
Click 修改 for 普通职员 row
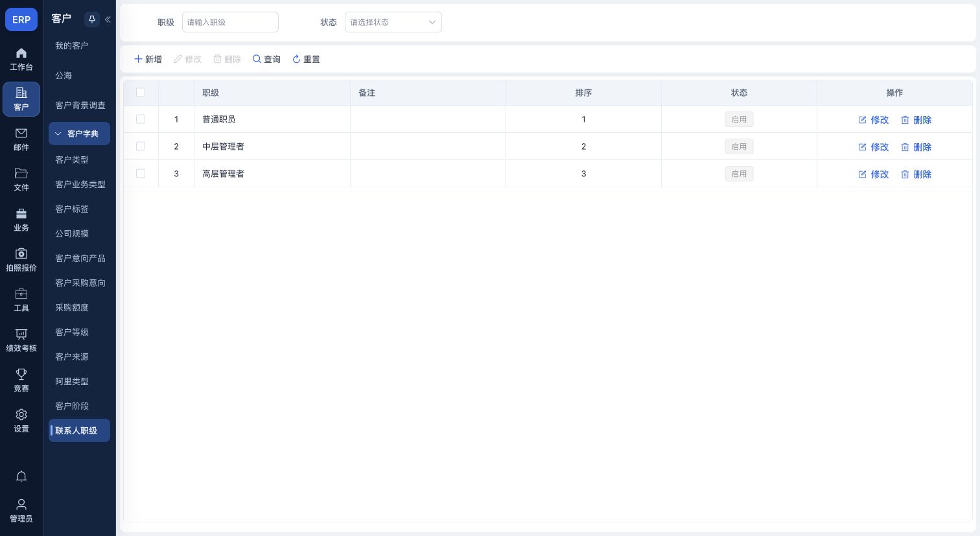pyautogui.click(x=873, y=120)
